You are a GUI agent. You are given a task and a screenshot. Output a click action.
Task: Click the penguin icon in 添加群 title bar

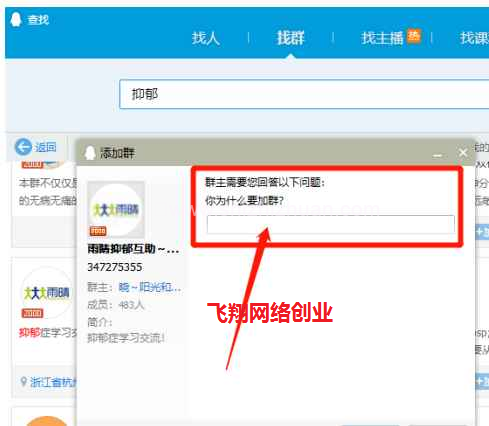coord(90,153)
